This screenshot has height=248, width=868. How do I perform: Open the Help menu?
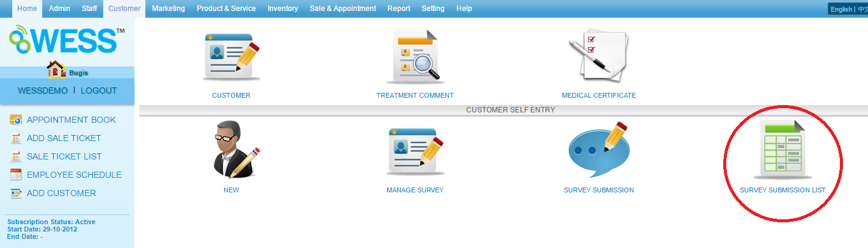click(464, 9)
